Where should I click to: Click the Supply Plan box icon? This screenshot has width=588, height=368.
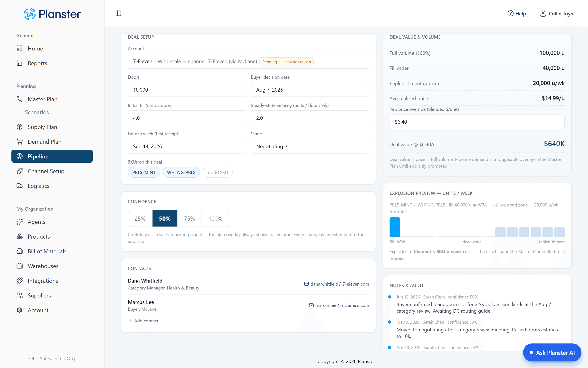[x=20, y=127]
